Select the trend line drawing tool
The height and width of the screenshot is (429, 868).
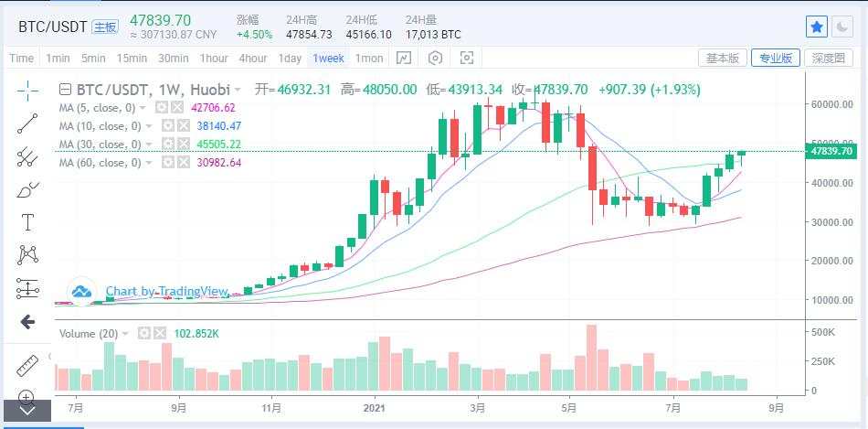coord(27,123)
